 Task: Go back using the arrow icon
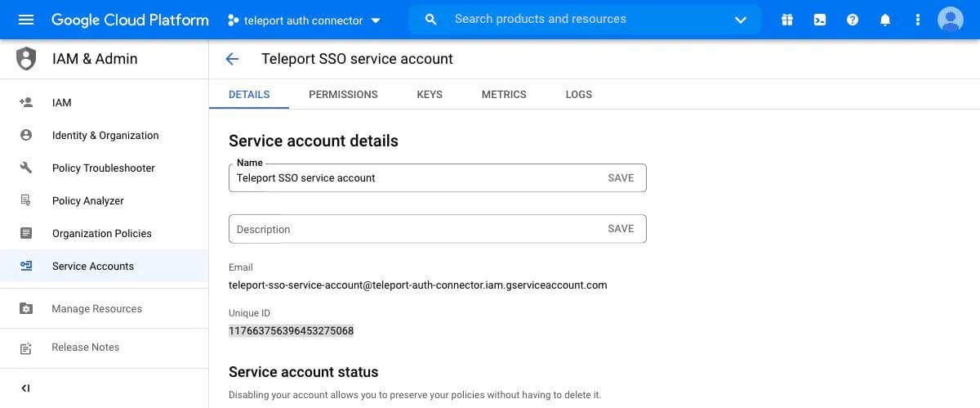pos(232,59)
